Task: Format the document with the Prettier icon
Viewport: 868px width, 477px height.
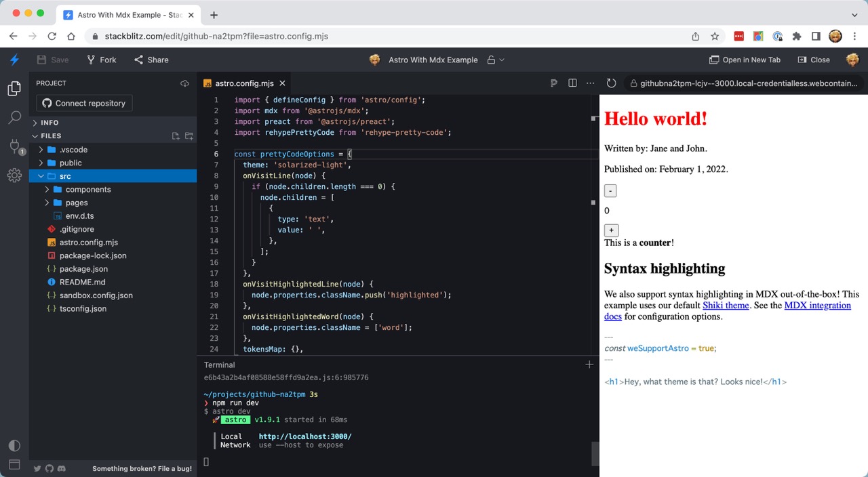Action: [554, 83]
